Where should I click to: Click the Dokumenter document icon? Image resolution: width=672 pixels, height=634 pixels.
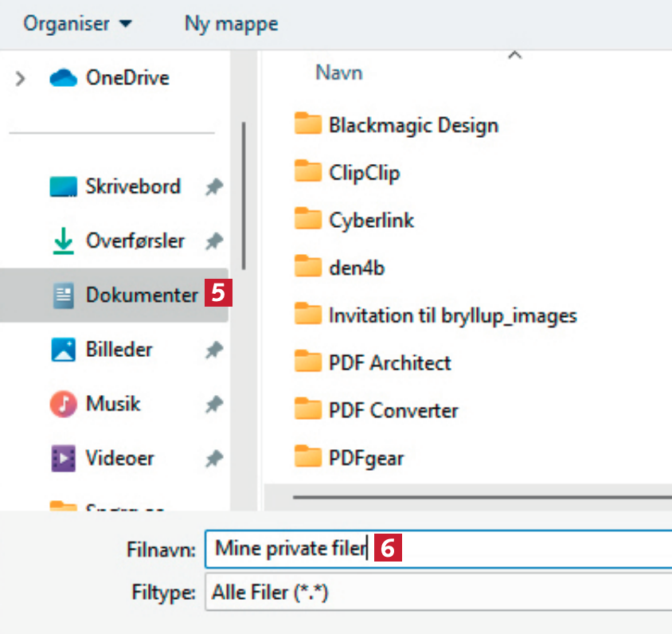pyautogui.click(x=64, y=295)
